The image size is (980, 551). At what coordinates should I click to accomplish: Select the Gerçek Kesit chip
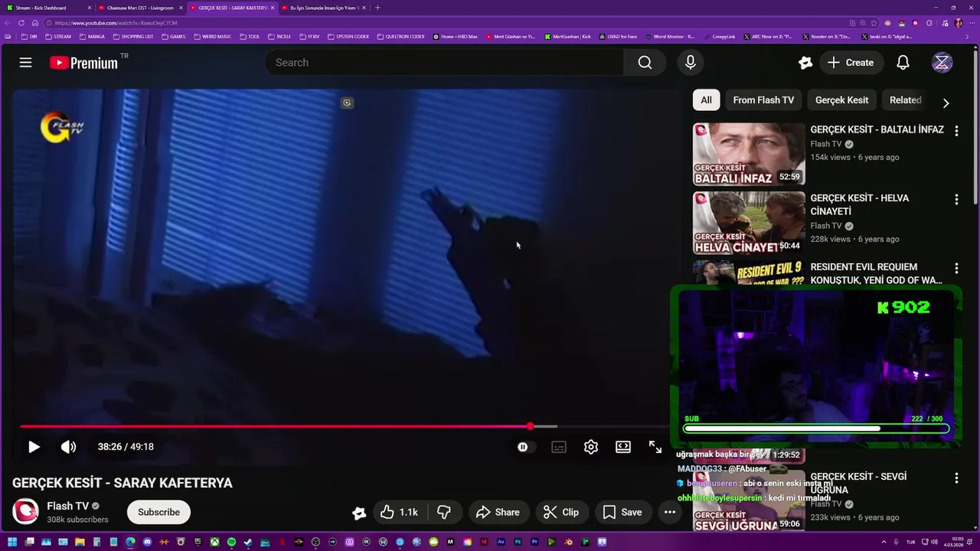pos(841,100)
